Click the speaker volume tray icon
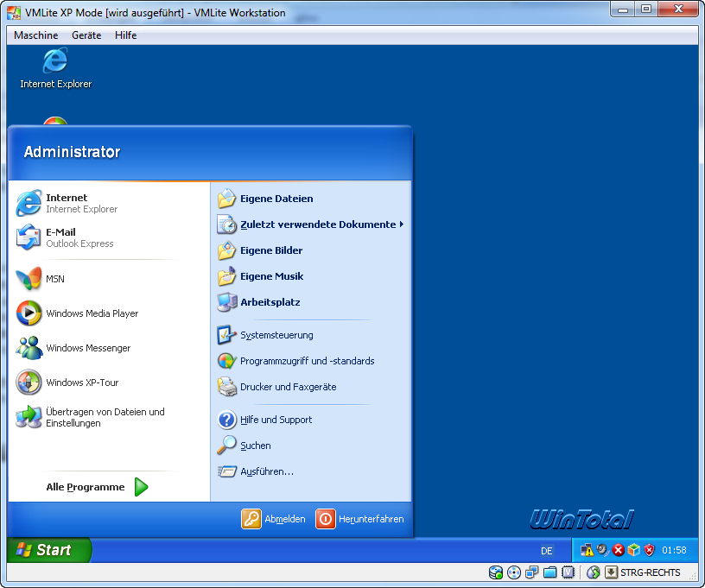The height and width of the screenshot is (588, 705). coord(602,550)
